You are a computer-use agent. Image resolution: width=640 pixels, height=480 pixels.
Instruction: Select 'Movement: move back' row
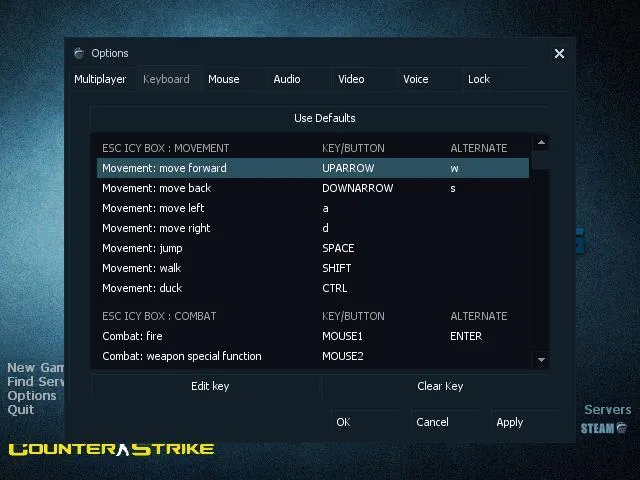click(x=313, y=188)
